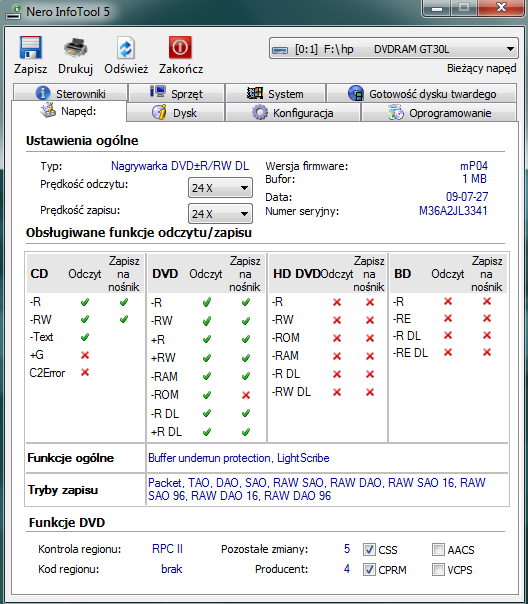
Task: Click the Nero InfoTool title bar icon
Action: pyautogui.click(x=13, y=11)
